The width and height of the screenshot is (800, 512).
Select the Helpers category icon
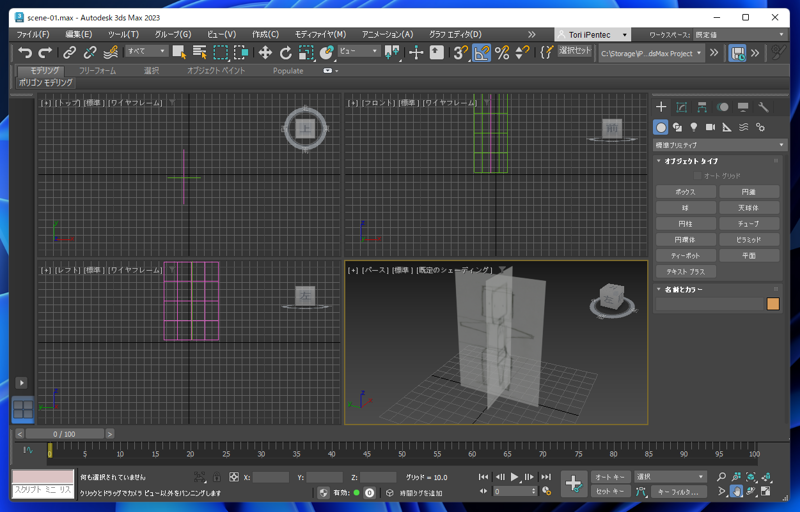[x=727, y=127]
